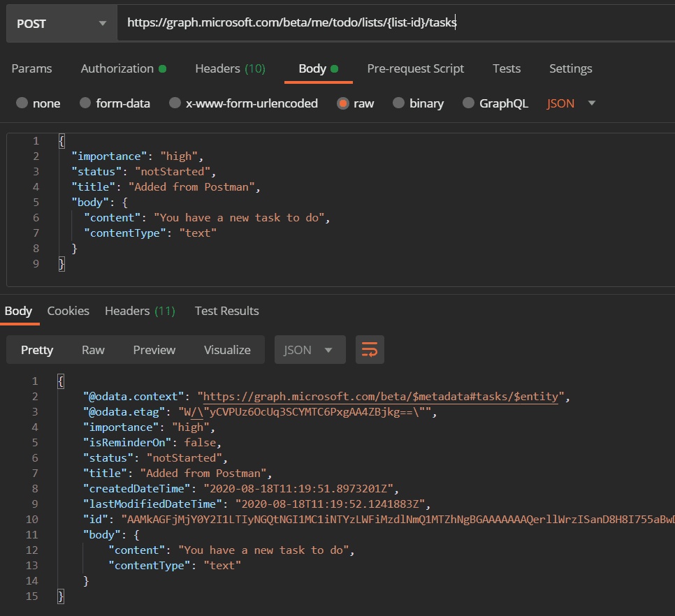
Task: Choose the binary body type
Action: tap(398, 103)
